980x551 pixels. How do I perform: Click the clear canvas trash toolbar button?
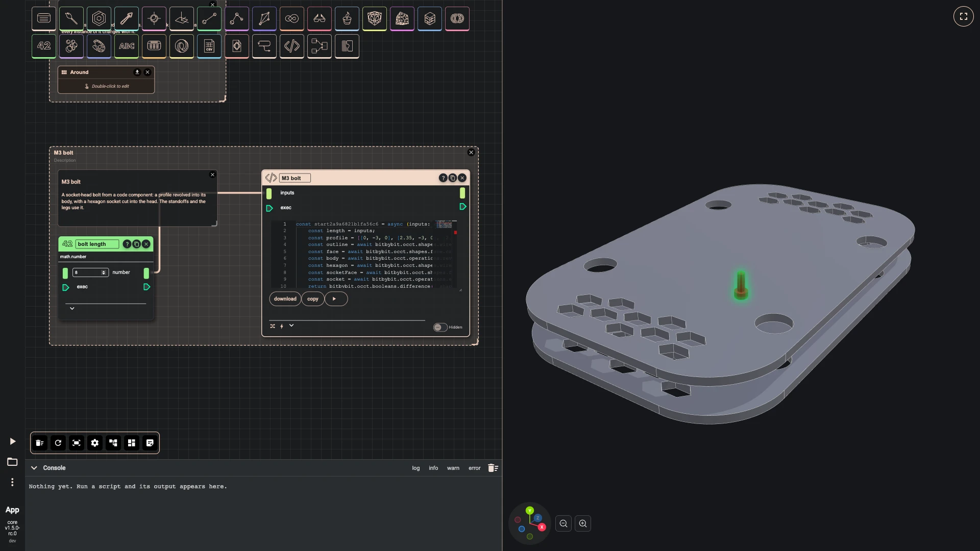click(x=40, y=443)
